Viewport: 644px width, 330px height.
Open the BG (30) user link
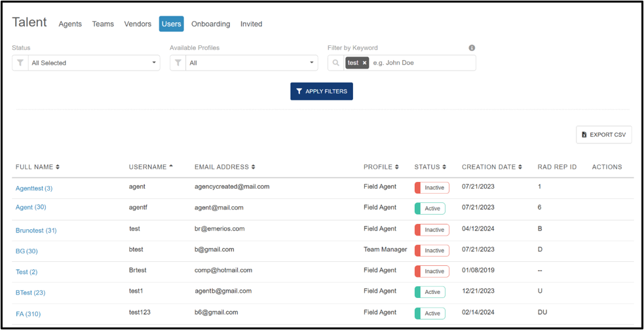tap(27, 251)
